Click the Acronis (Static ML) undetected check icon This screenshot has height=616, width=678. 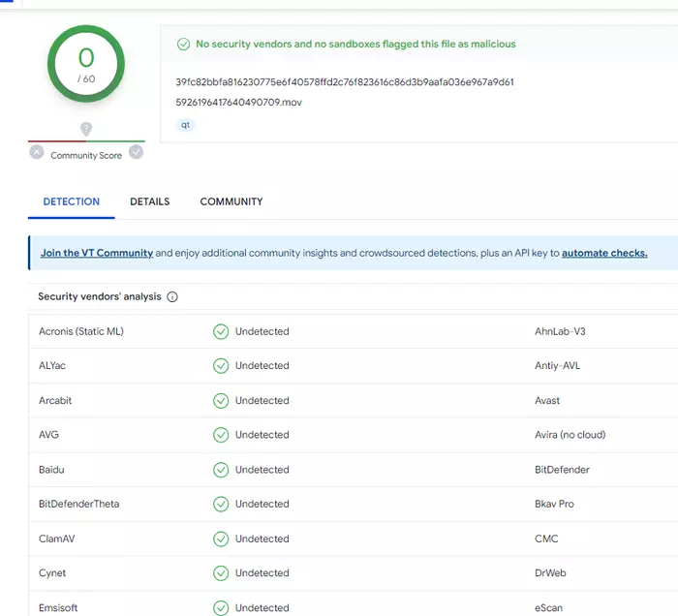coord(221,331)
